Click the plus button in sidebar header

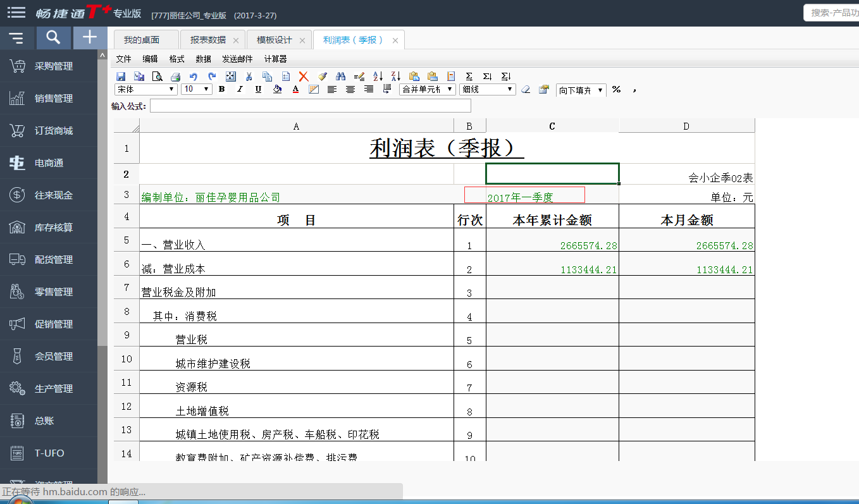pos(90,38)
